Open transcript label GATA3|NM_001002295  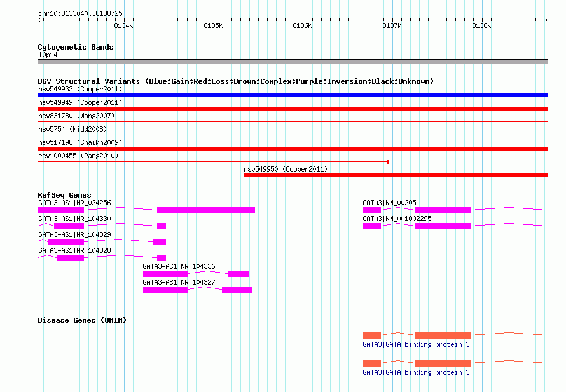pyautogui.click(x=397, y=219)
